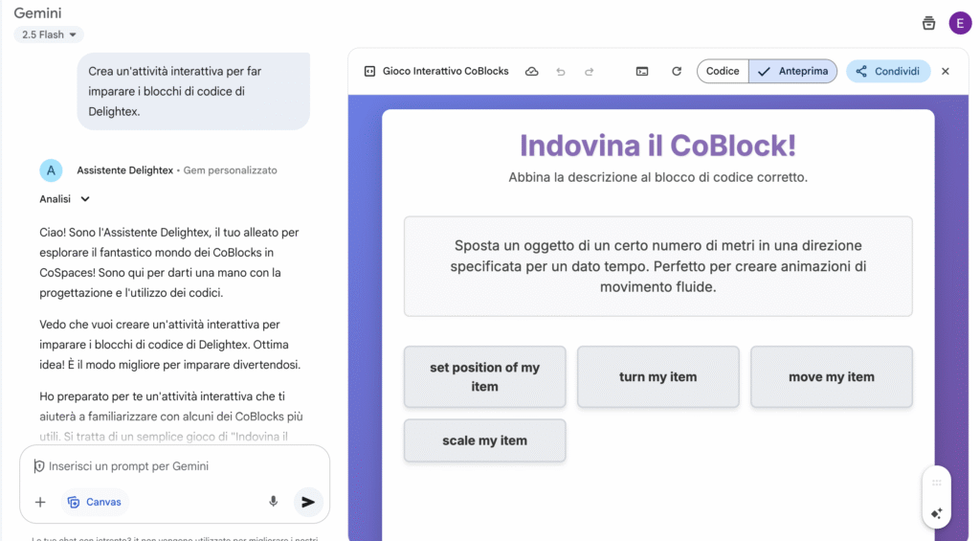This screenshot has height=541, width=980.
Task: Send the prompt with arrow button
Action: click(x=307, y=502)
